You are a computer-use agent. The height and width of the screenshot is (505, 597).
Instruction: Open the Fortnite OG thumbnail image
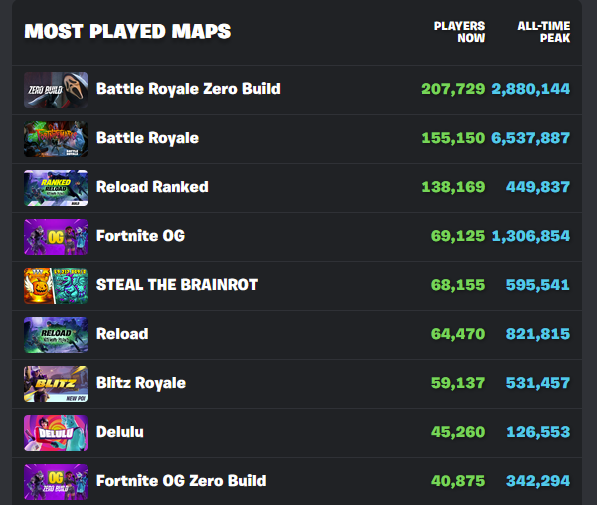pyautogui.click(x=56, y=237)
